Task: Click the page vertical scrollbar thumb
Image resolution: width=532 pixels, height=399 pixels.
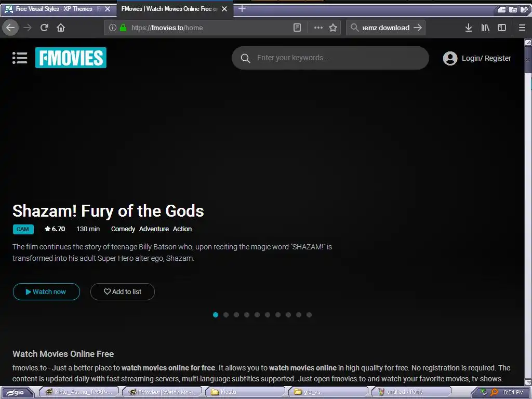Action: (528, 60)
